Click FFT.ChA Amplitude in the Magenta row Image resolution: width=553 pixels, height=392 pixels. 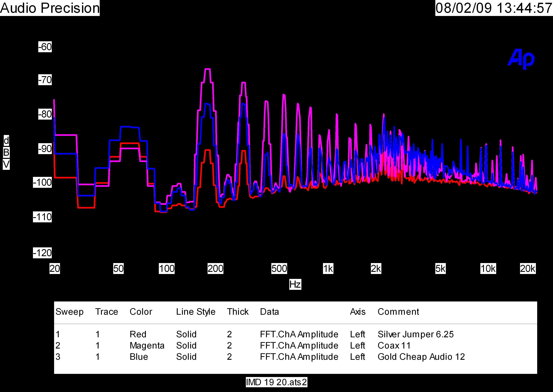(x=299, y=346)
